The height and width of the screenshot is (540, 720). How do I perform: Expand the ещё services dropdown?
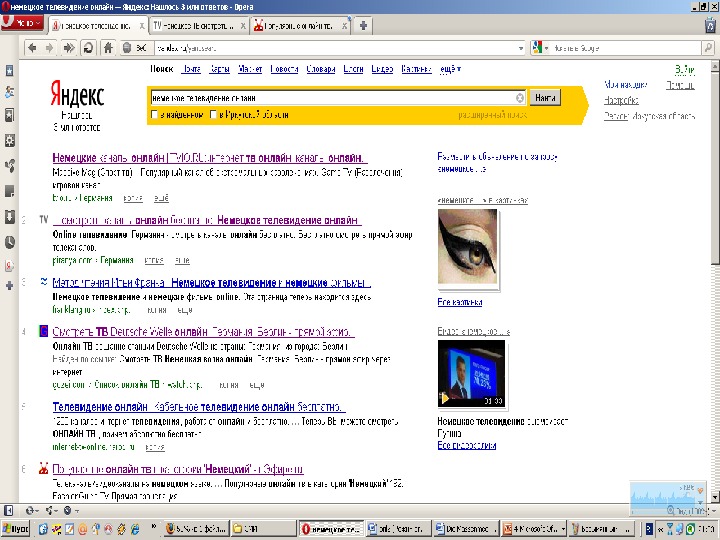click(x=450, y=69)
